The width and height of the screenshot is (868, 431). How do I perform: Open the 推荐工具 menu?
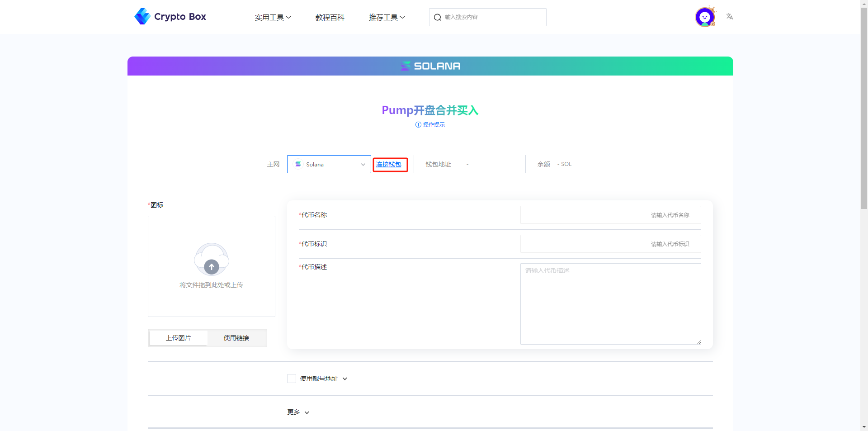pos(387,17)
